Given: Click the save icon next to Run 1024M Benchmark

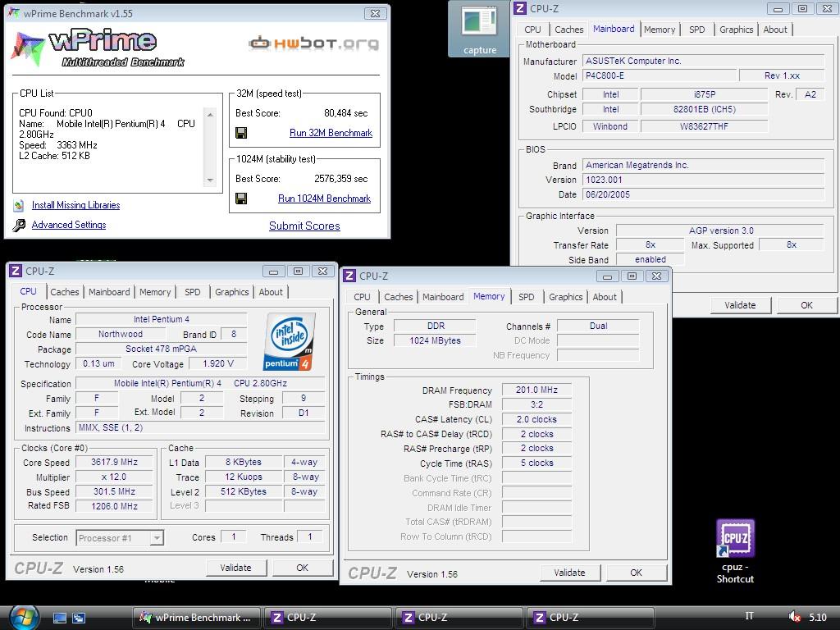Looking at the screenshot, I should click(241, 199).
